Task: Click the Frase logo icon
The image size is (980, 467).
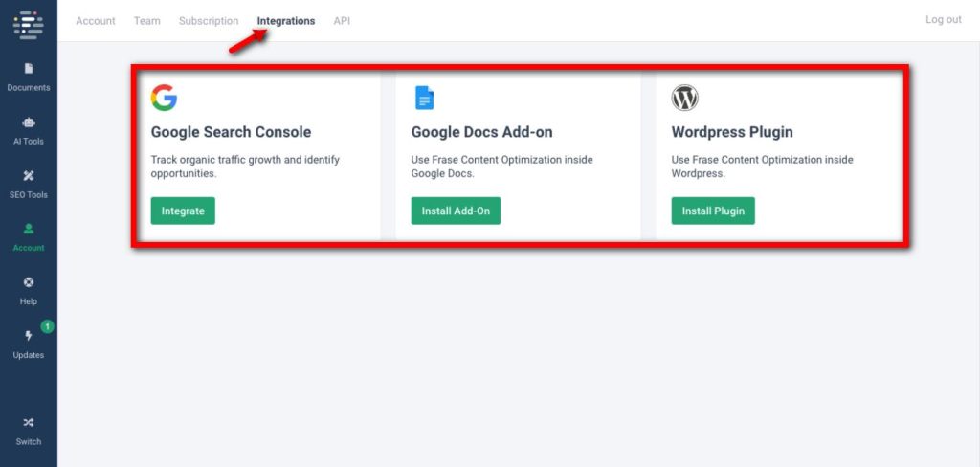Action: click(x=29, y=25)
